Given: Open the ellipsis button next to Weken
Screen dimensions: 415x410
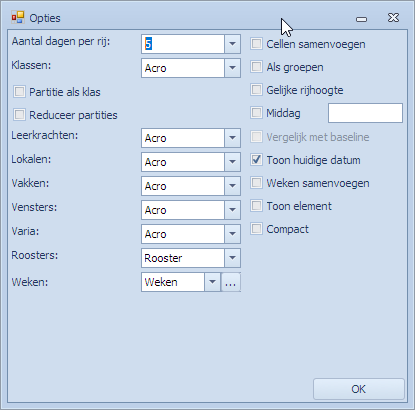Looking at the screenshot, I should (x=231, y=282).
